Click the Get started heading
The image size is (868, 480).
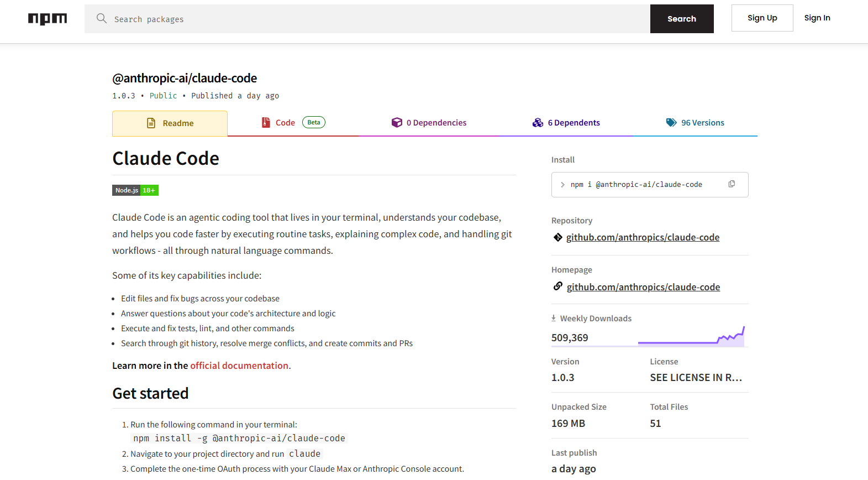[150, 393]
